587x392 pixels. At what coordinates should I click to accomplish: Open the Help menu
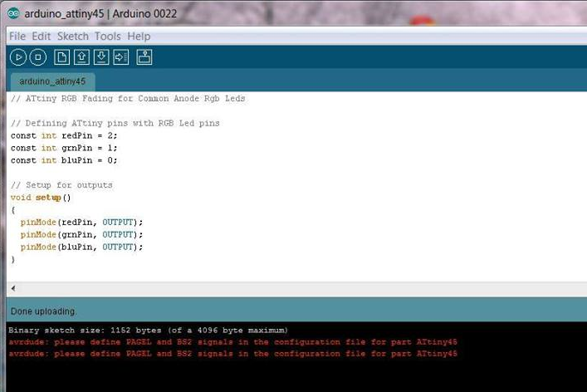point(139,37)
